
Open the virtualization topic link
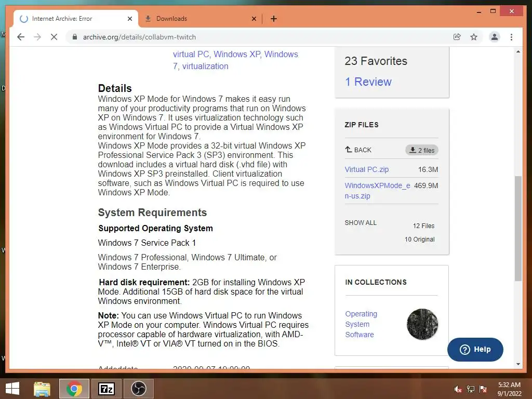(x=205, y=66)
